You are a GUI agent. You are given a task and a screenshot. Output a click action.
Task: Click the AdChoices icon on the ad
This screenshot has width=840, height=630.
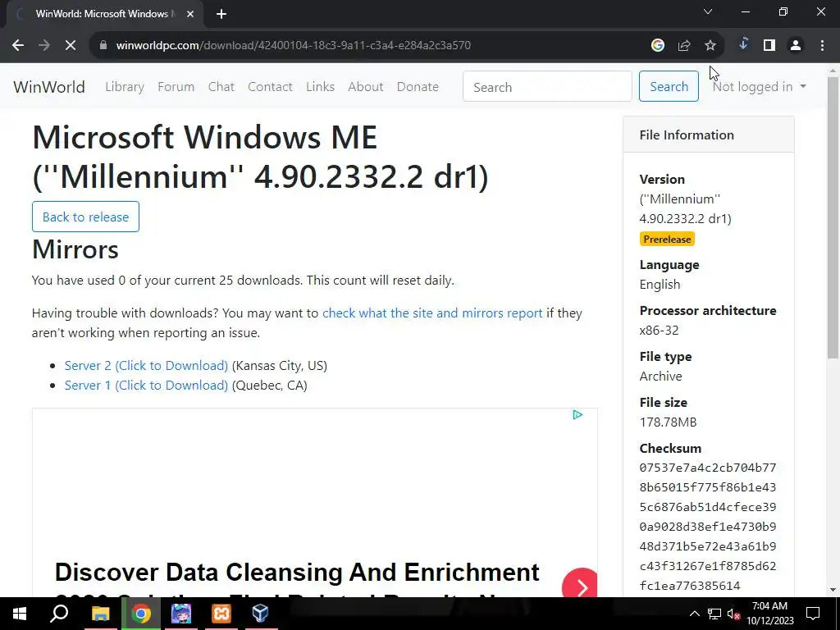(577, 414)
